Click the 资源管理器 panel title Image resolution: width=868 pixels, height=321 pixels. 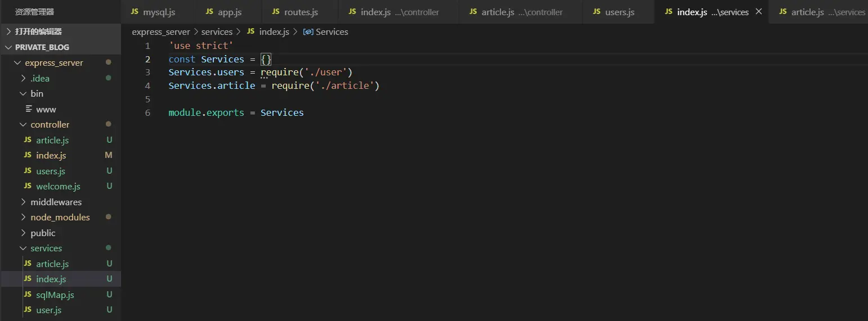pyautogui.click(x=35, y=12)
